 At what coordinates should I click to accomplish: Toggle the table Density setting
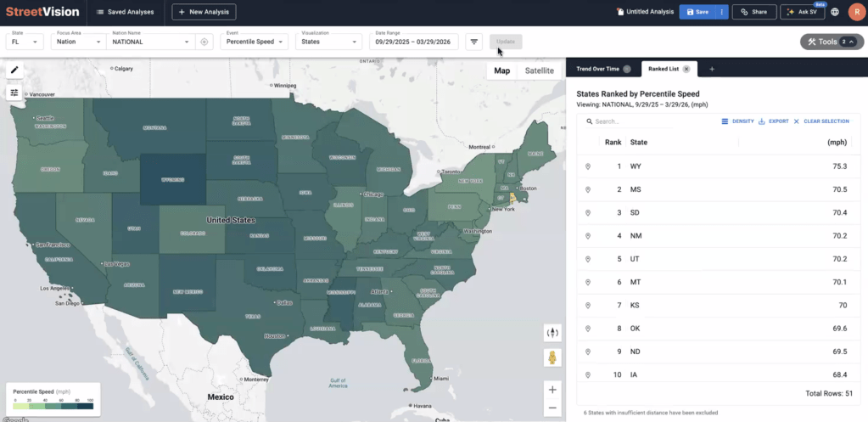tap(737, 121)
